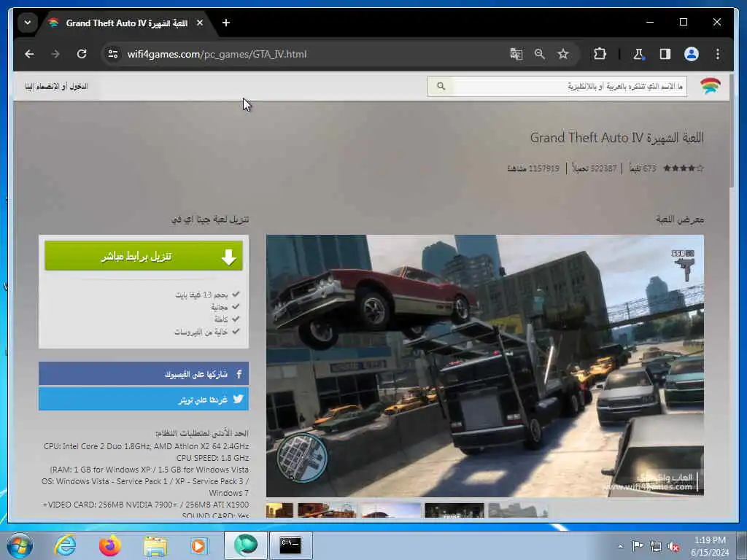Open Windows Media Player on taskbar
Image resolution: width=747 pixels, height=560 pixels.
pyautogui.click(x=200, y=545)
